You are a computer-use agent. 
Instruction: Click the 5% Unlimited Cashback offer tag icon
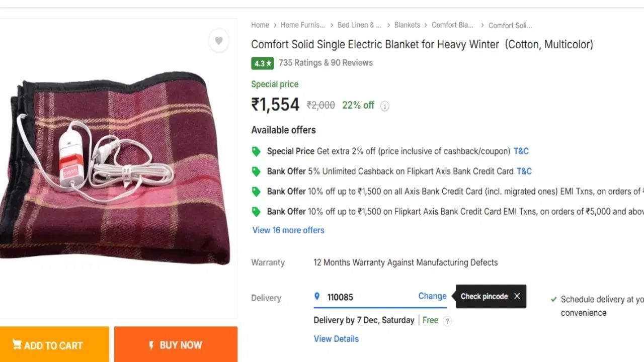[256, 171]
